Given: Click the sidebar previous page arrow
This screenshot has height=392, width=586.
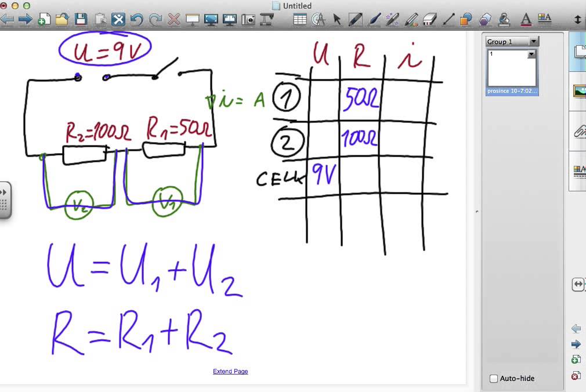Looking at the screenshot, I should click(576, 329).
